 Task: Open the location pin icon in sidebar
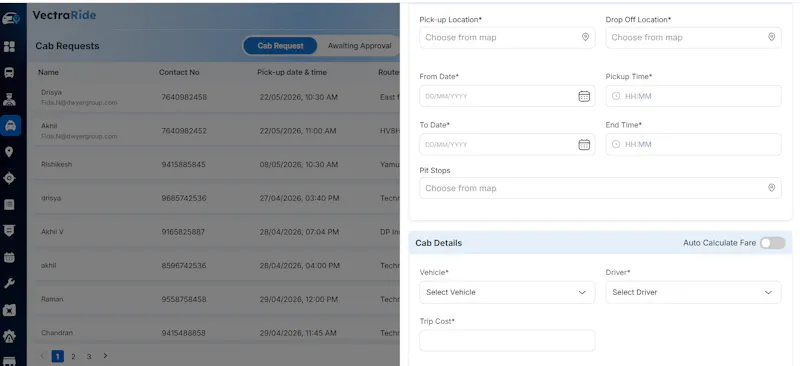tap(9, 152)
